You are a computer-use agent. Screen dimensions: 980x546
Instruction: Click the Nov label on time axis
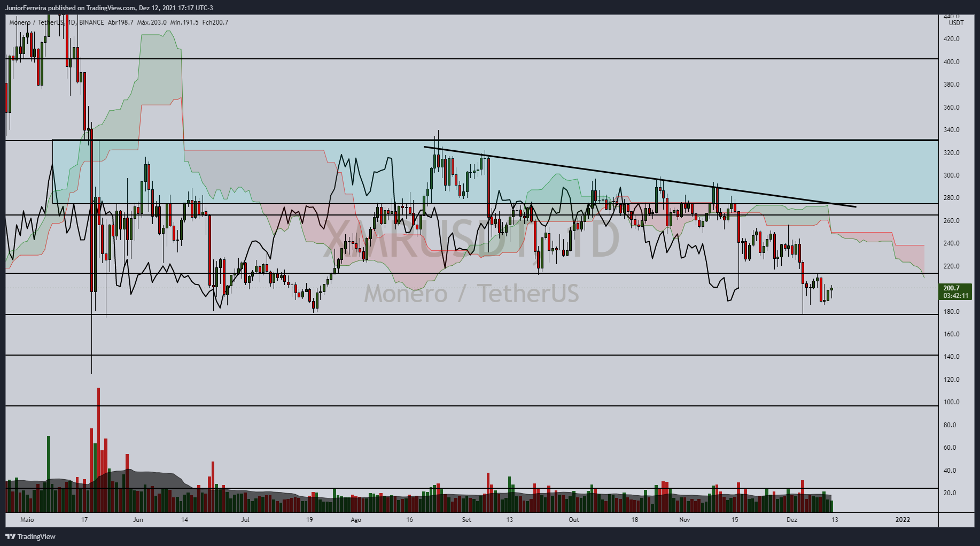click(685, 520)
